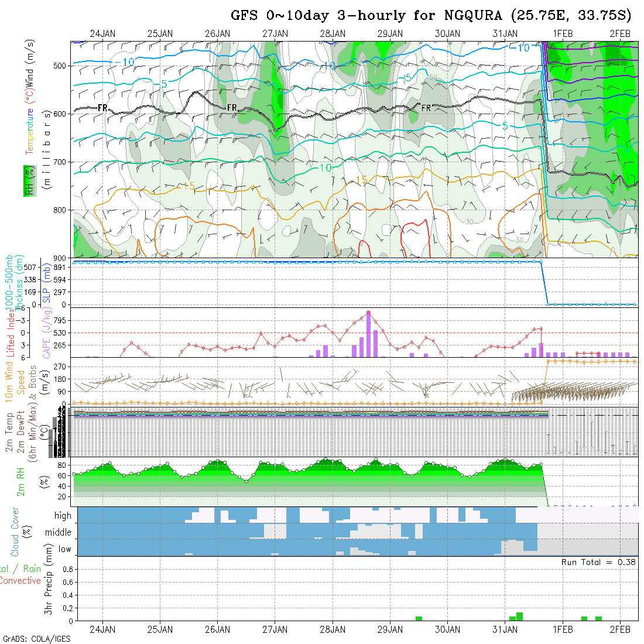Click the 265 CAPE tick value
The image size is (644, 644).
coord(60,345)
